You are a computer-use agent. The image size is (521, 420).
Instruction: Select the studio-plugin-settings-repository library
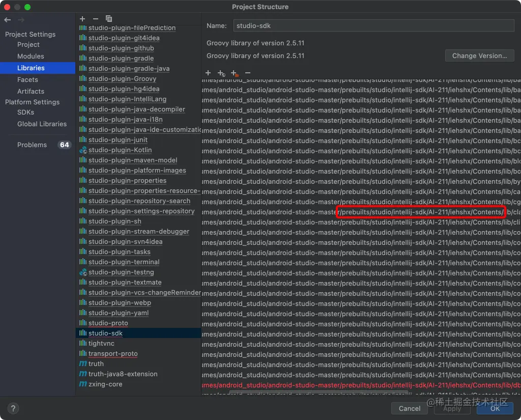[x=141, y=211]
